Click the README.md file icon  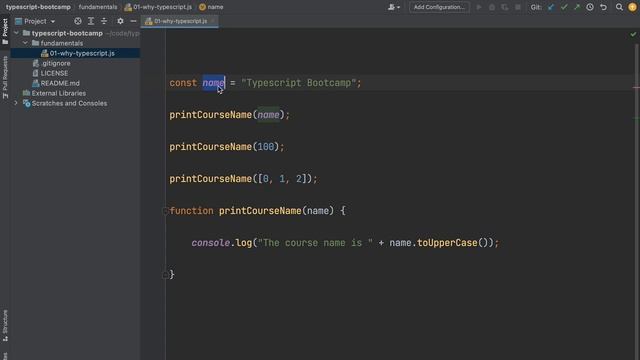point(36,83)
